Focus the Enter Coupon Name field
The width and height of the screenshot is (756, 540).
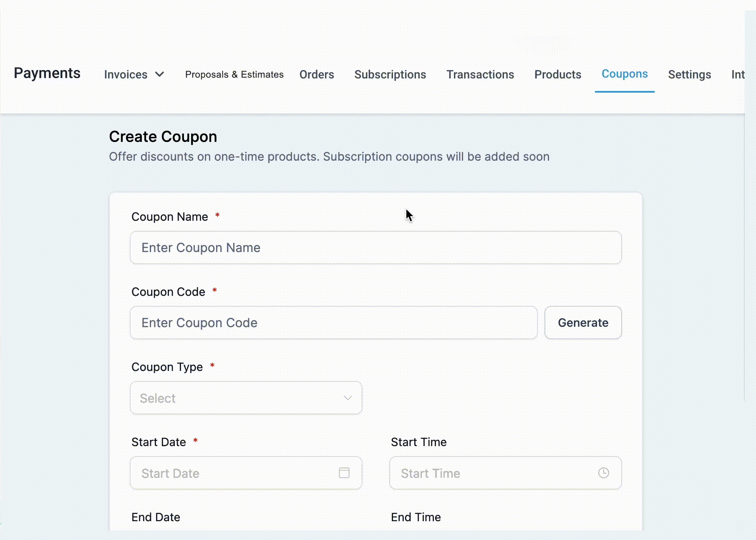tap(375, 247)
